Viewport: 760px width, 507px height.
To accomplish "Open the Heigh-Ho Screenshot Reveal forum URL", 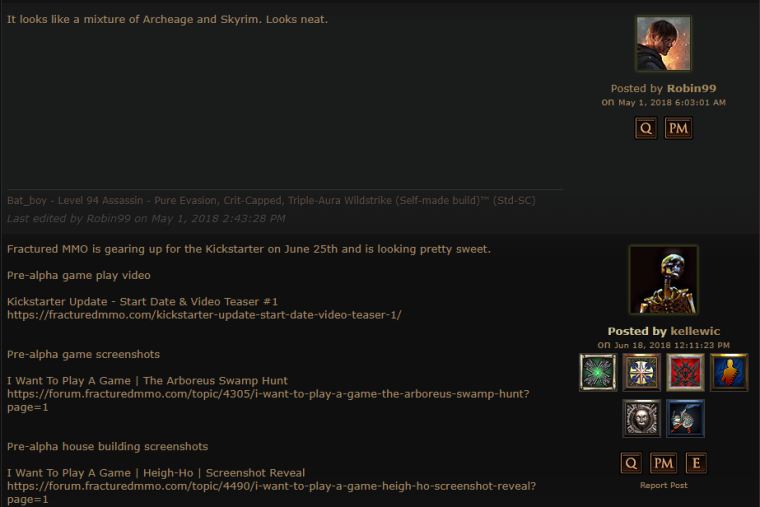I will pyautogui.click(x=271, y=492).
